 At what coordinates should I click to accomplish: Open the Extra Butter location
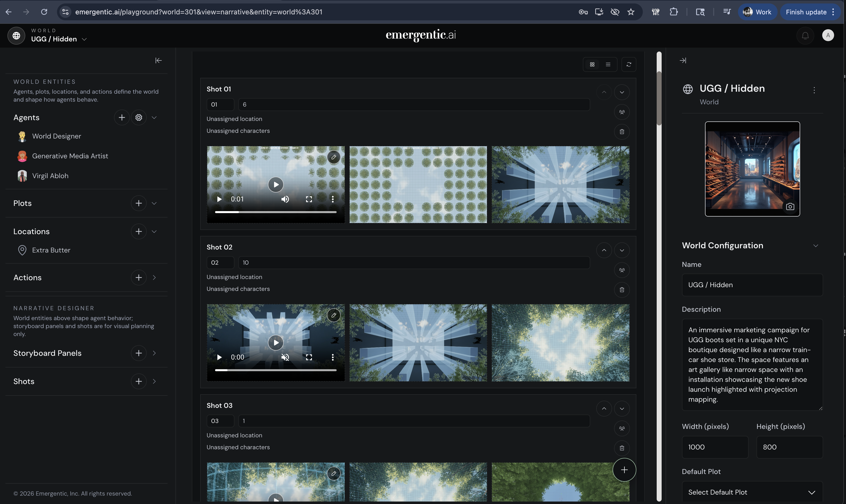[51, 250]
